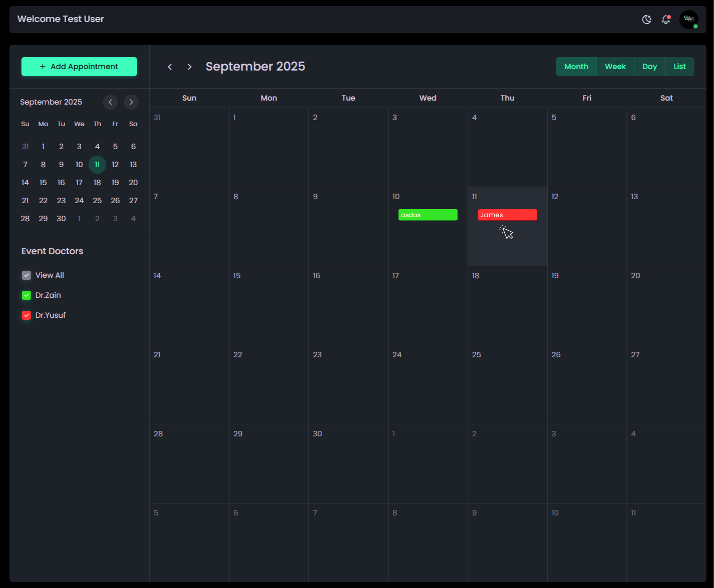Viewport: 714px width, 588px height.
Task: Click mini calendar next month arrow
Action: point(131,102)
